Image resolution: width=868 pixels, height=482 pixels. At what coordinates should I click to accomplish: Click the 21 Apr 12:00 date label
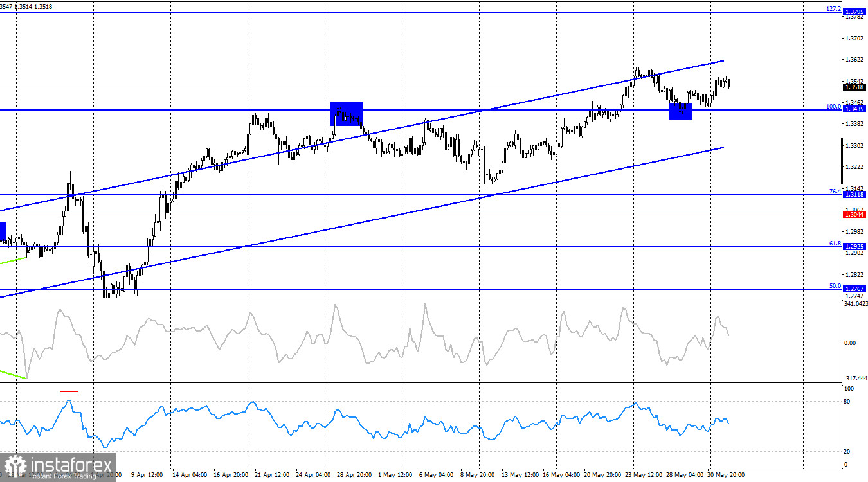point(273,476)
